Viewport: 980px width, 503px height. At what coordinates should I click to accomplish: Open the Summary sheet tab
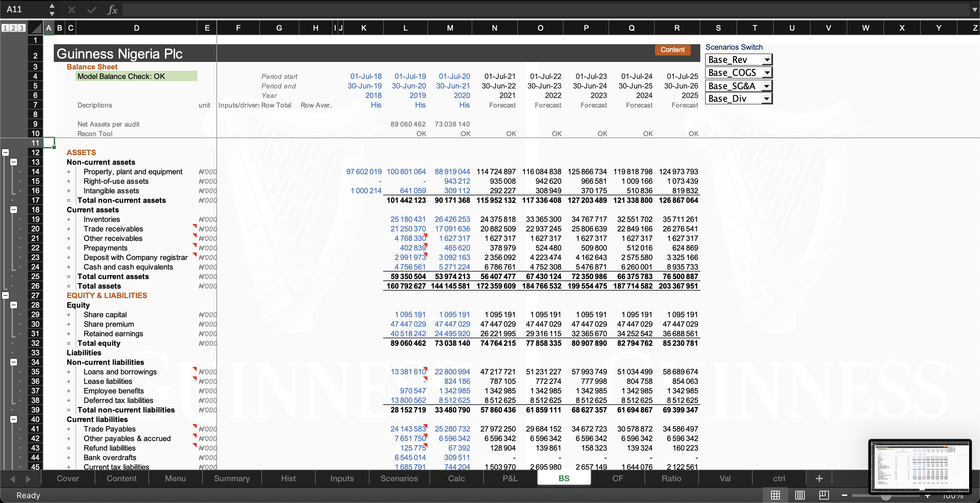pyautogui.click(x=232, y=478)
